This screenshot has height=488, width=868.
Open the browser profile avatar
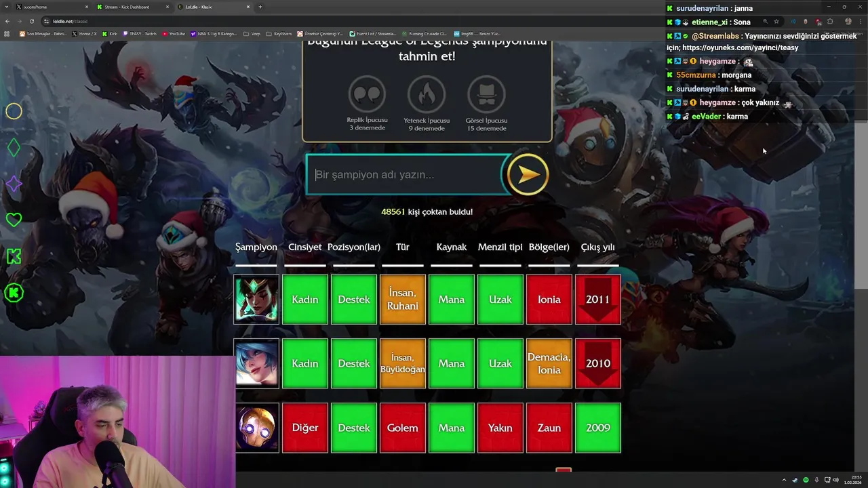click(848, 21)
